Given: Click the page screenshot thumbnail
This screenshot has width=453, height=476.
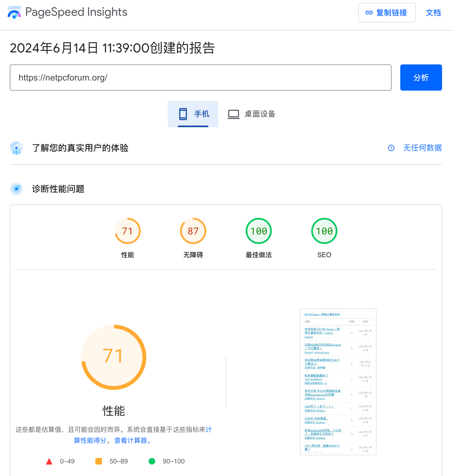Looking at the screenshot, I should [338, 382].
